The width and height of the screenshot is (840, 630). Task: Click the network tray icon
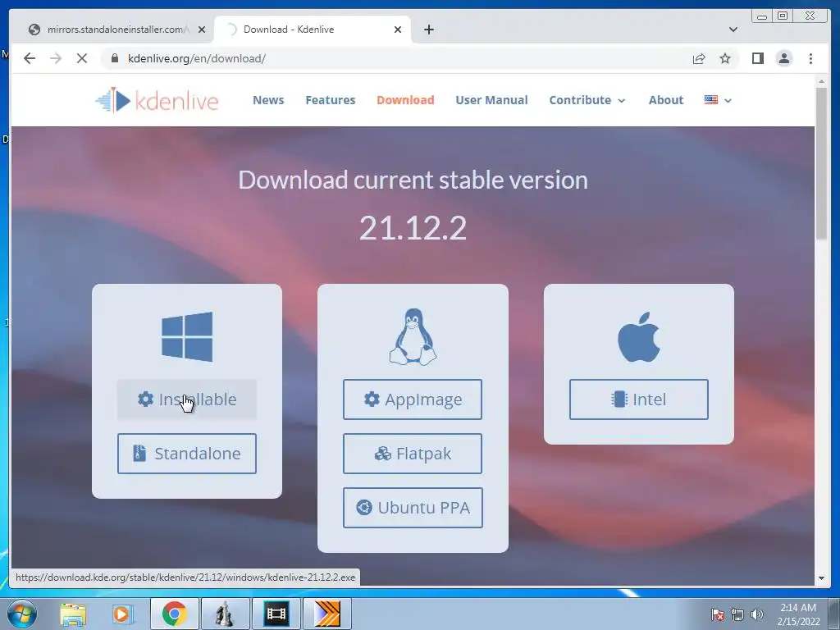(737, 614)
